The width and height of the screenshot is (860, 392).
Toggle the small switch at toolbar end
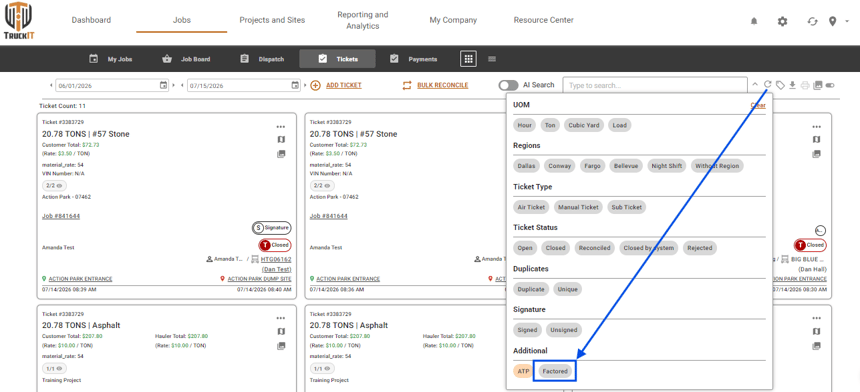point(830,85)
